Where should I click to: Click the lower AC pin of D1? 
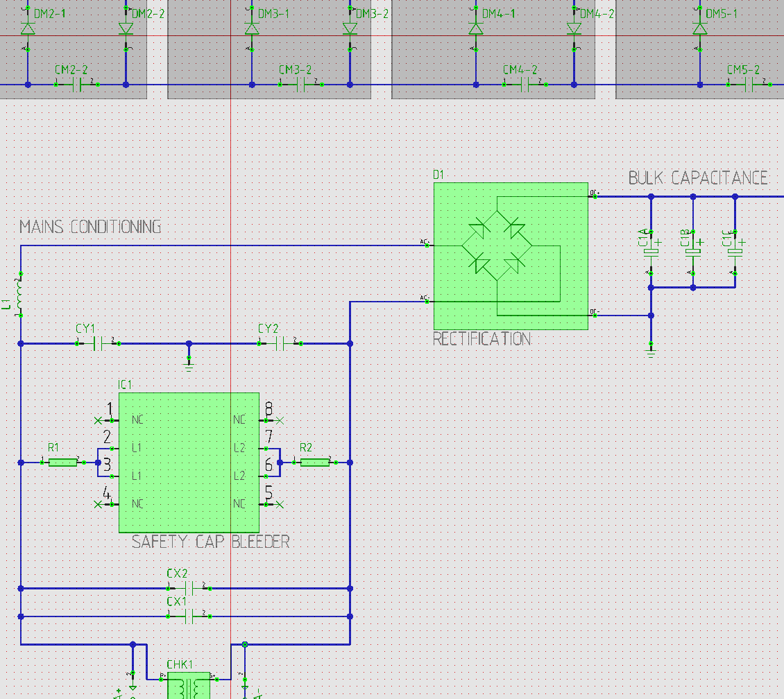427,301
